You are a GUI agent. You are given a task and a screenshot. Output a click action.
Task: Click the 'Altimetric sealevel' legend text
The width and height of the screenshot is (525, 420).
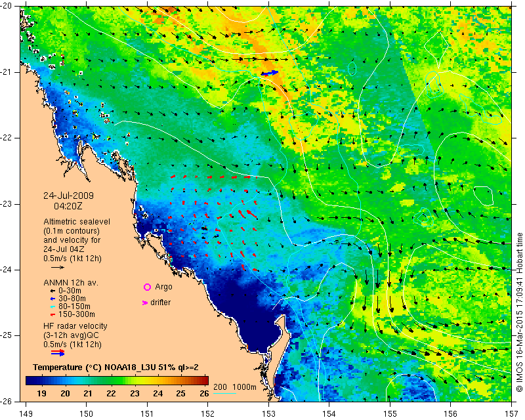point(77,222)
